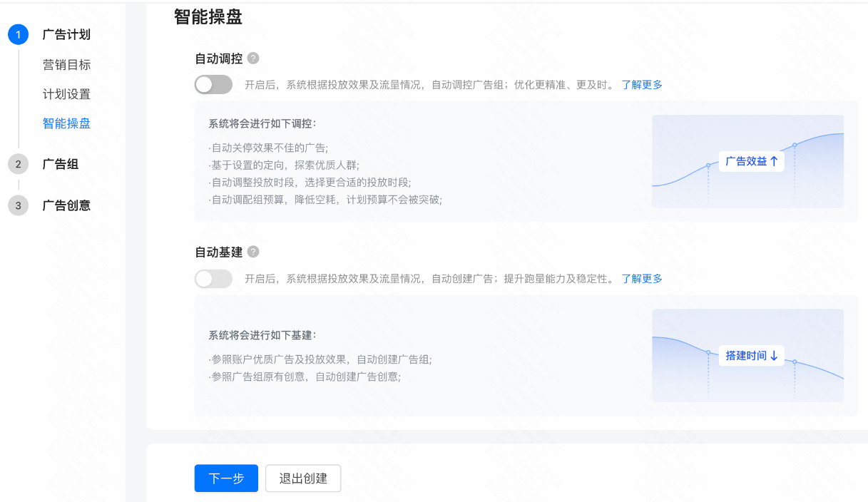Click the chart thumbnail beside 自动调控
The height and width of the screenshot is (502, 868).
pos(747,161)
